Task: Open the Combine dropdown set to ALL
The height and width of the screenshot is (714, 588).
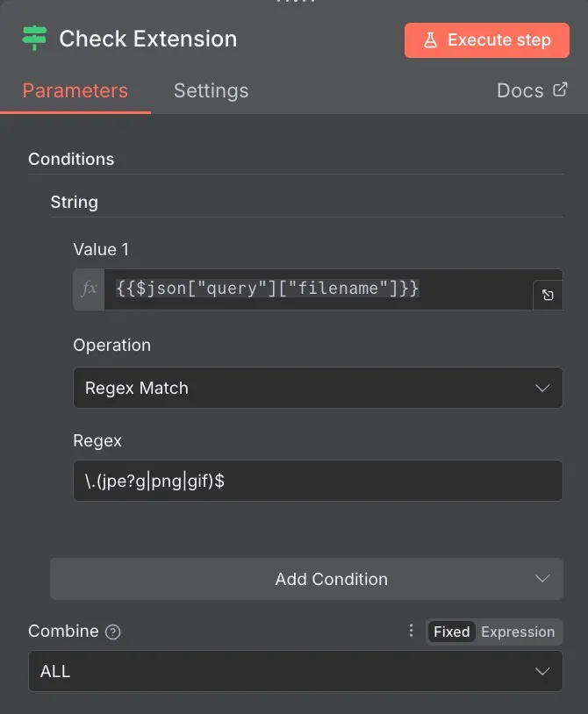Action: pos(295,671)
